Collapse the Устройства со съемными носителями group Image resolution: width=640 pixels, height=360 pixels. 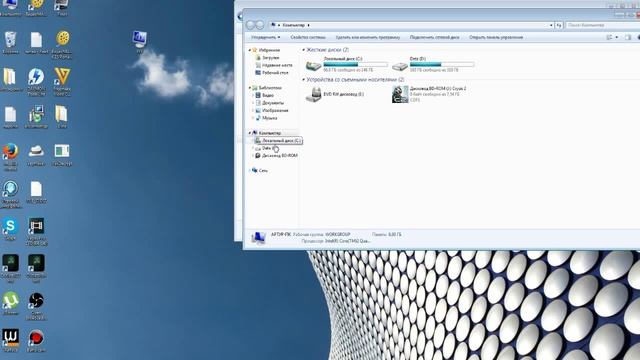[x=304, y=80]
